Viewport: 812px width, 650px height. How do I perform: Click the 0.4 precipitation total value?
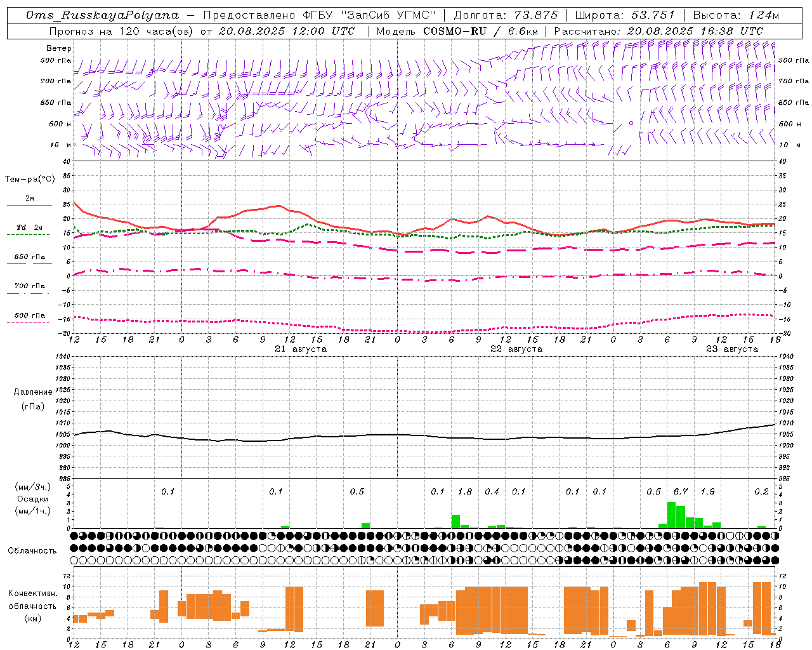(492, 492)
